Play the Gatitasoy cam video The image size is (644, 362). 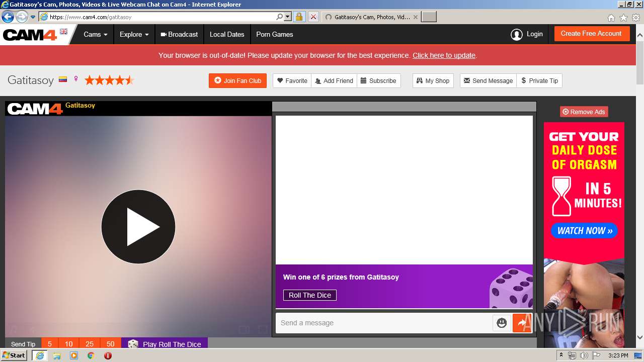[x=138, y=227]
